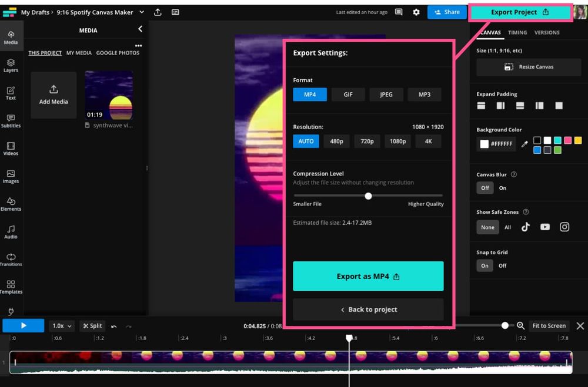The image size is (588, 387).
Task: Select the synthwave video thumbnail
Action: click(x=108, y=95)
